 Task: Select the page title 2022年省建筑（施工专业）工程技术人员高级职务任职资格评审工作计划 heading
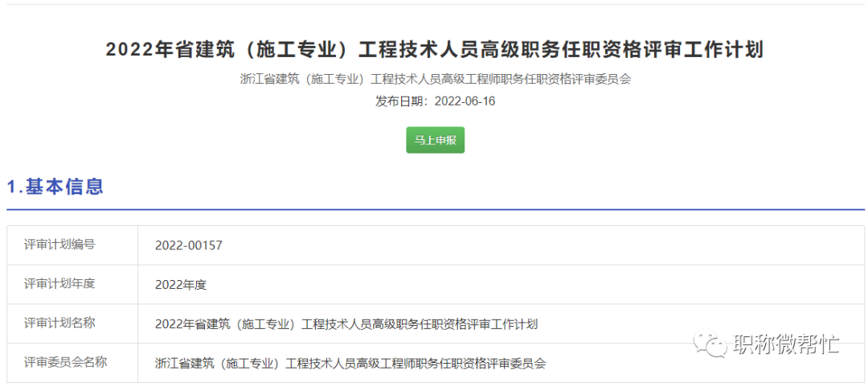coord(435,50)
